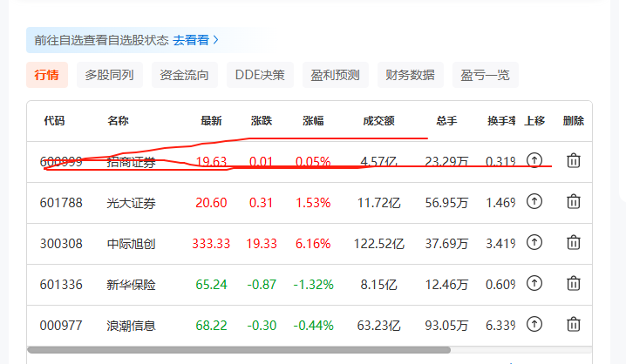Click the 换手率 column header
This screenshot has height=364, width=626.
tap(501, 121)
